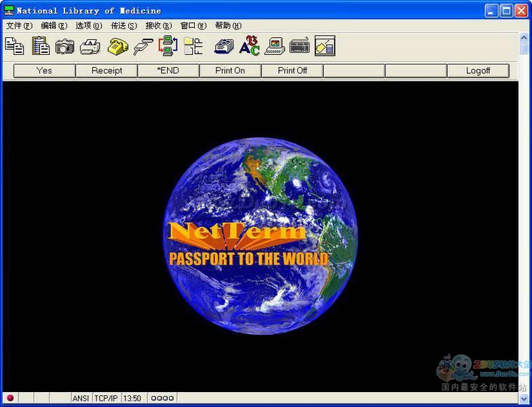Click the ANSI status bar field
The height and width of the screenshot is (407, 532).
(x=81, y=398)
